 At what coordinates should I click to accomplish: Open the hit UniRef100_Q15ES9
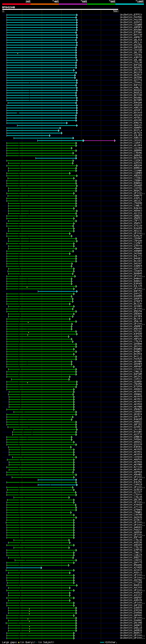coord(131,490)
